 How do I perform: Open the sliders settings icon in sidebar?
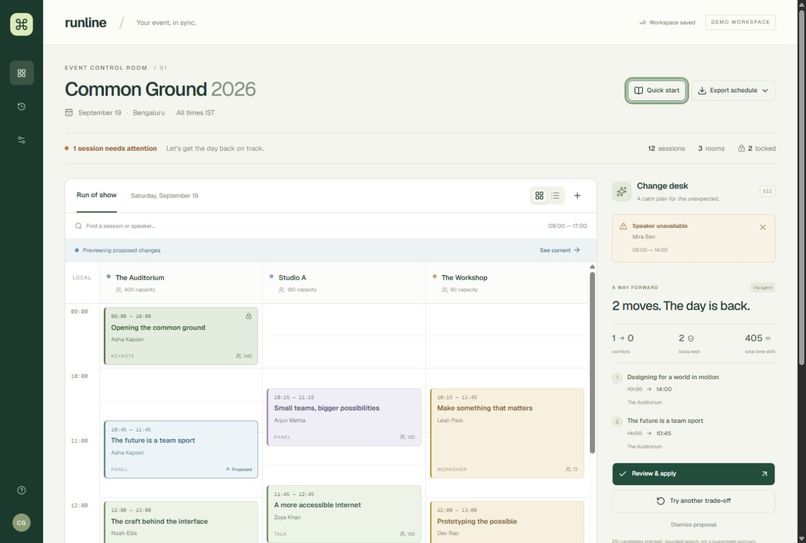[22, 140]
